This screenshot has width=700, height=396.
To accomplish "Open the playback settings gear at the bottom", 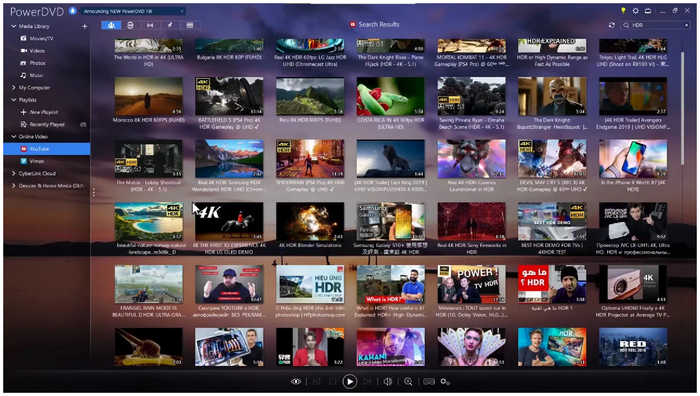I will pyautogui.click(x=445, y=382).
